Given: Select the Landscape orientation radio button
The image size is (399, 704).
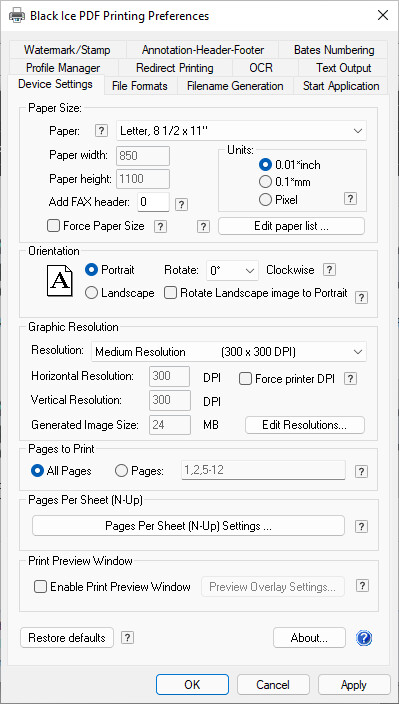Looking at the screenshot, I should click(91, 293).
